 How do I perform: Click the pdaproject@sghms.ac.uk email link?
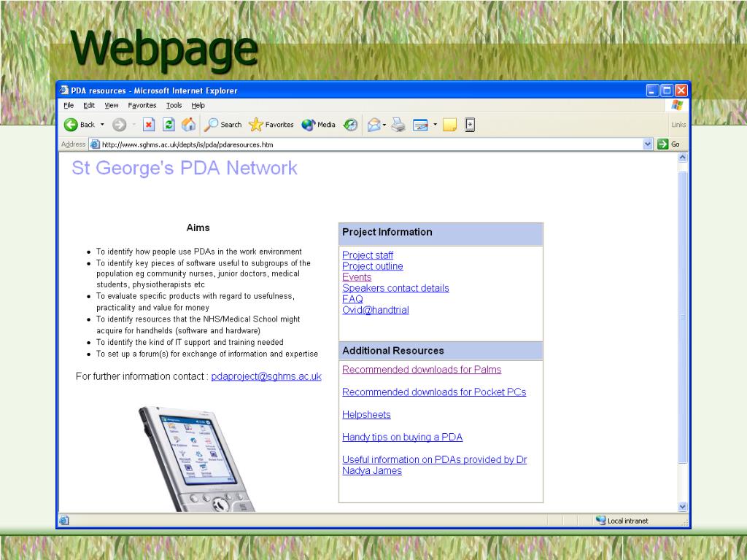coord(266,376)
